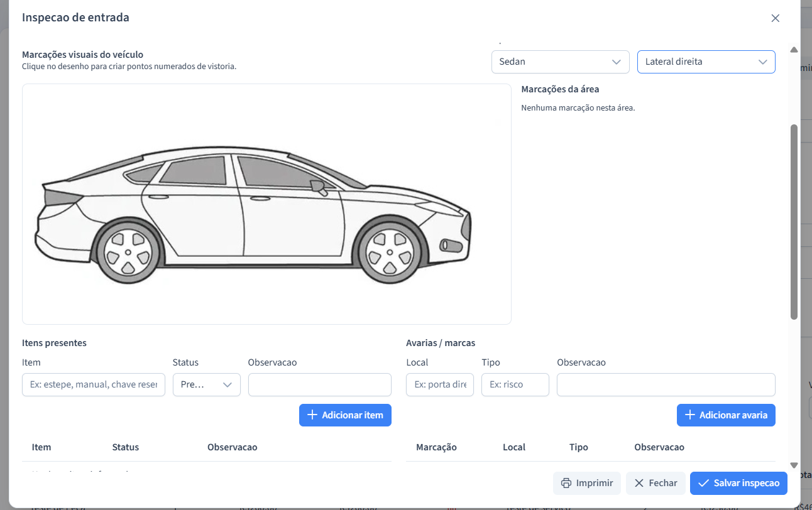Click the Observacao column header in damages table
This screenshot has width=812, height=510.
point(659,447)
